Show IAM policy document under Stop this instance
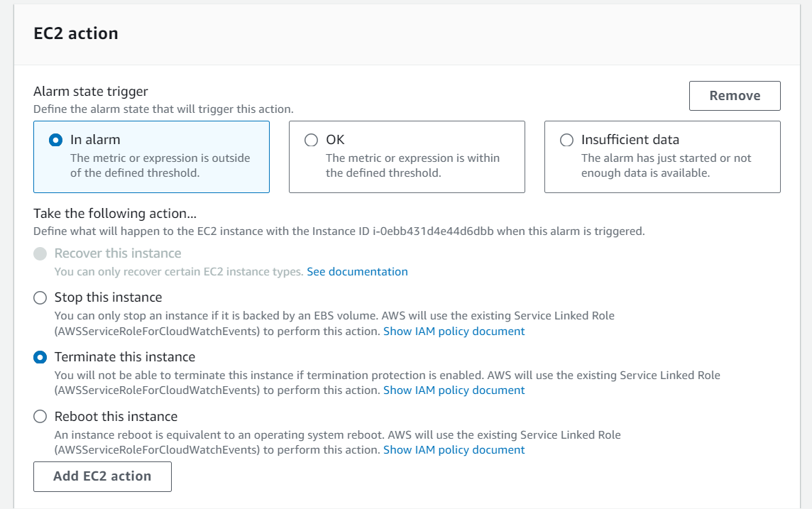The image size is (812, 509). (454, 331)
